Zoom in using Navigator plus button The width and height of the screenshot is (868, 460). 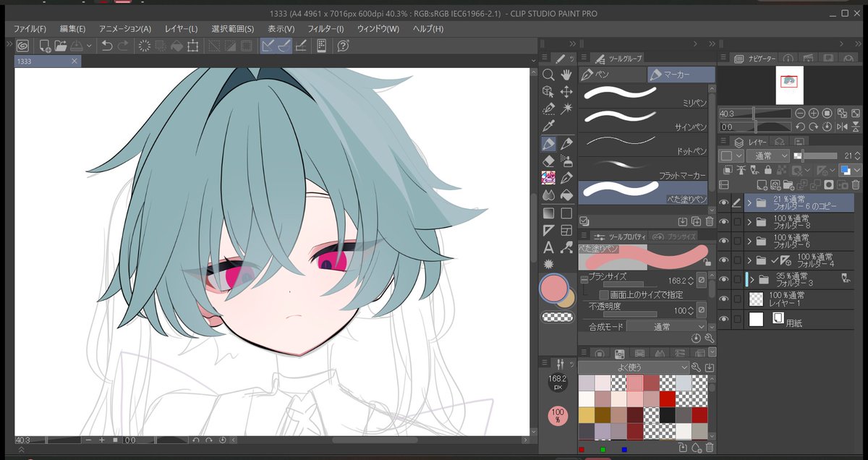pos(814,114)
